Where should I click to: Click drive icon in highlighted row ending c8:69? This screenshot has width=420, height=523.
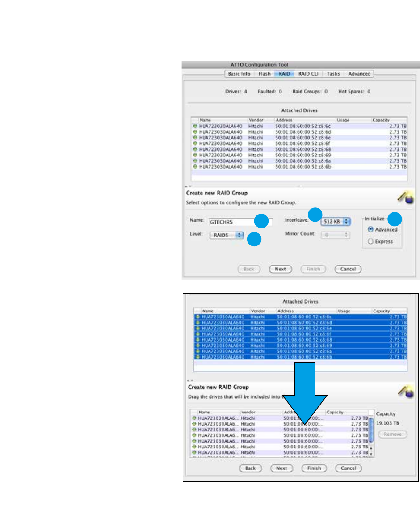tap(197, 346)
